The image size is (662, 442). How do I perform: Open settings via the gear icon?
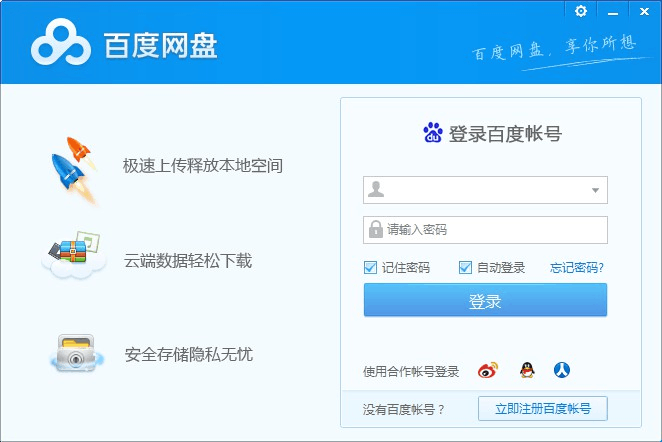[x=581, y=11]
